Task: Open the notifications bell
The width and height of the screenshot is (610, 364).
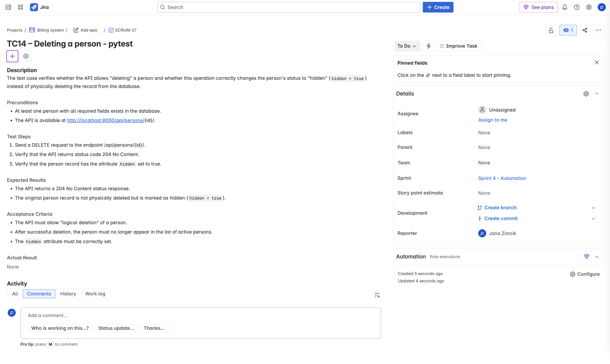Action: pyautogui.click(x=565, y=7)
